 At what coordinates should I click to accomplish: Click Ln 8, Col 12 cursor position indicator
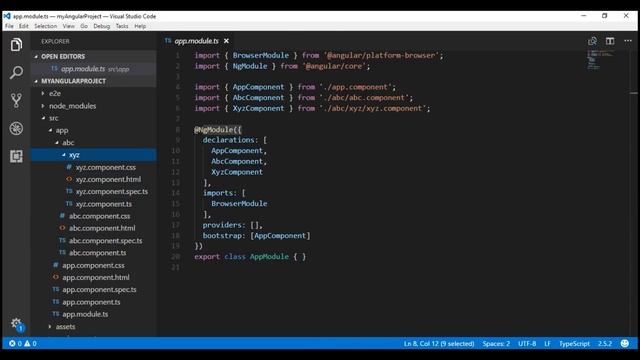pos(439,344)
